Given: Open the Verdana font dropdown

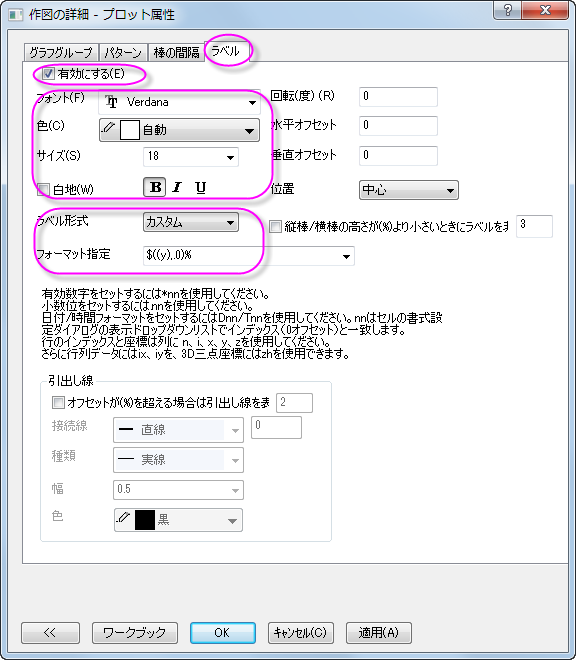Looking at the screenshot, I should [179, 102].
